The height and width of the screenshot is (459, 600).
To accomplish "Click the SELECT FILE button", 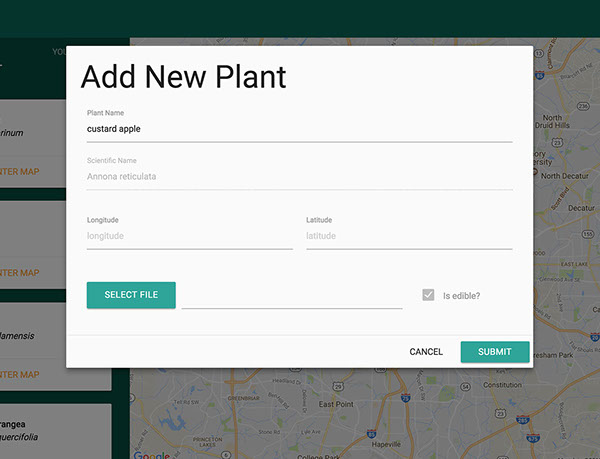I will pos(131,295).
